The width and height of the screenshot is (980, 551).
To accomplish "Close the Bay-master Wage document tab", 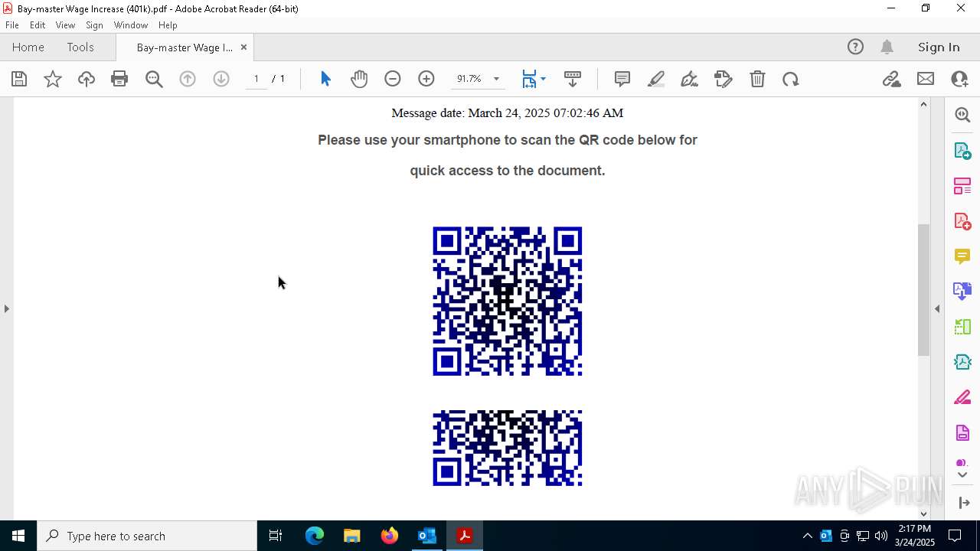I will tap(243, 47).
